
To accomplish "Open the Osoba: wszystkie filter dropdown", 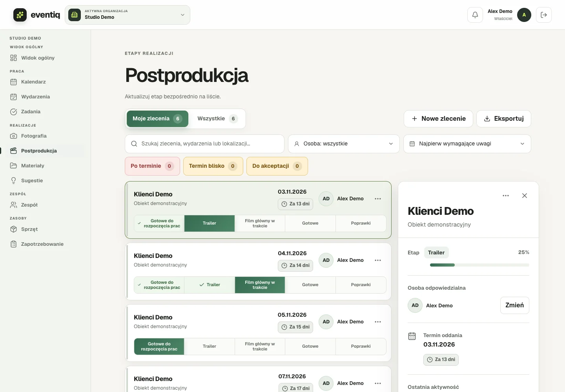I will (x=344, y=144).
